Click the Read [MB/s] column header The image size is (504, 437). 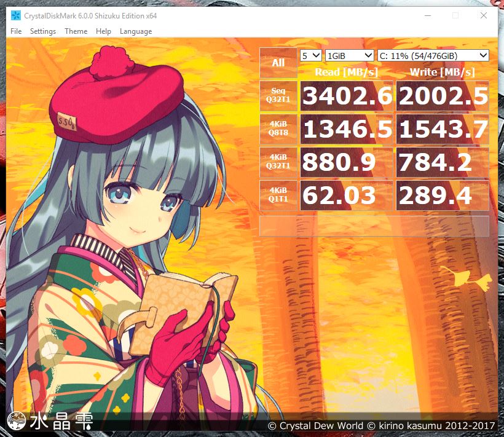(x=347, y=72)
